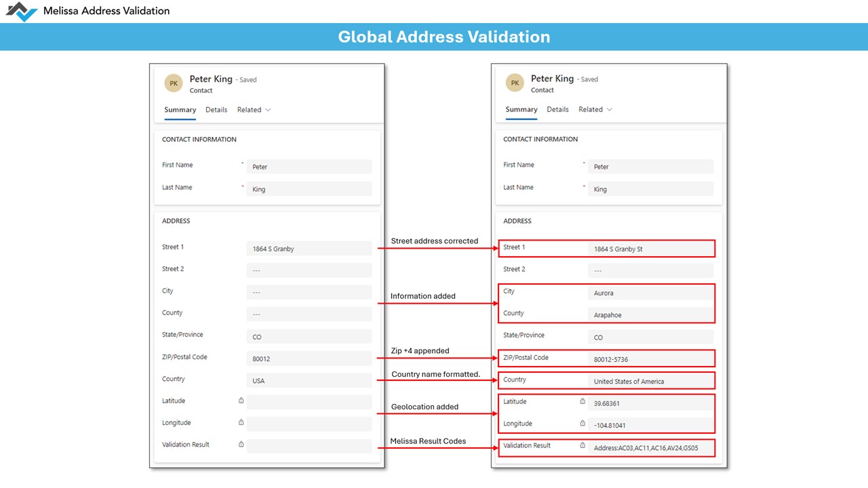The width and height of the screenshot is (868, 488).
Task: Click Last Name field in right panel
Action: tap(651, 189)
